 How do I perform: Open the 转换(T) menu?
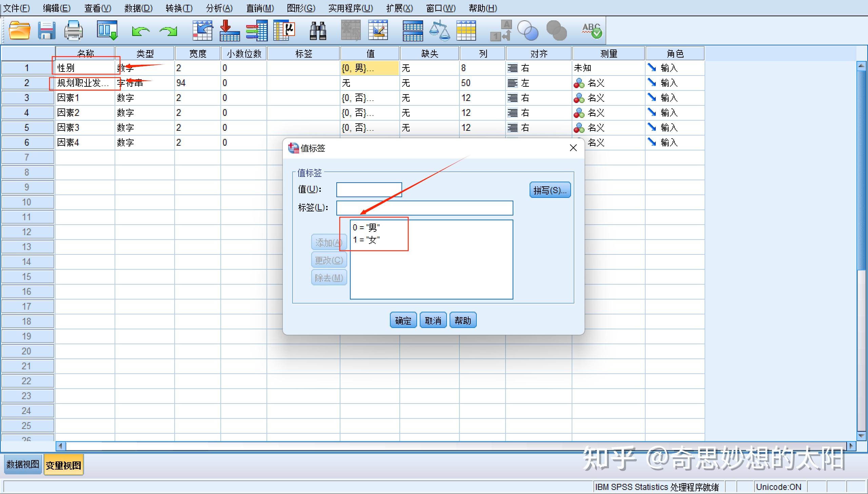[179, 8]
